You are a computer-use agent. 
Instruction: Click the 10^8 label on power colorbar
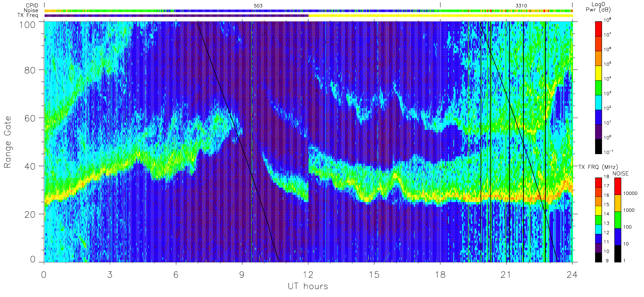[608, 20]
